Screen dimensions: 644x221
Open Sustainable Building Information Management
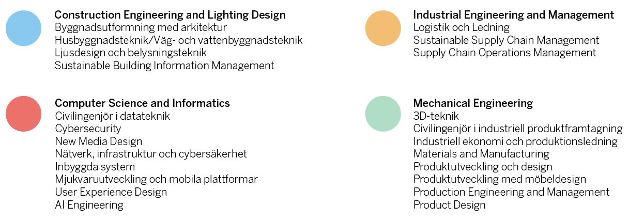[164, 66]
